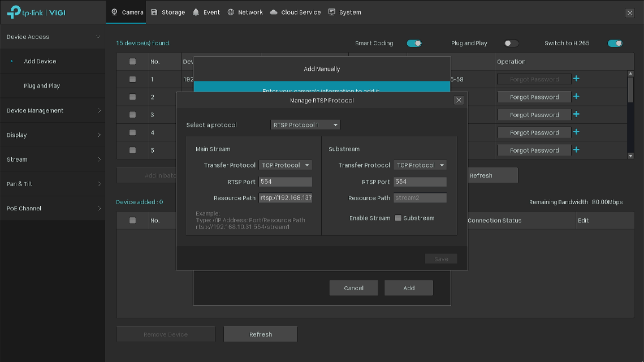Screen dimensions: 644x362
Task: Click the Substream RTSP Port field
Action: pos(420,182)
